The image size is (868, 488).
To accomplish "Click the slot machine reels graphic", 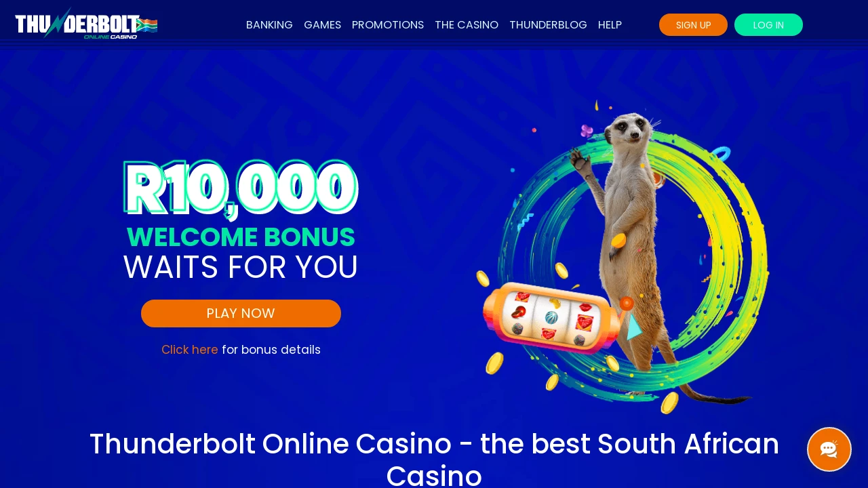I will pyautogui.click(x=551, y=319).
